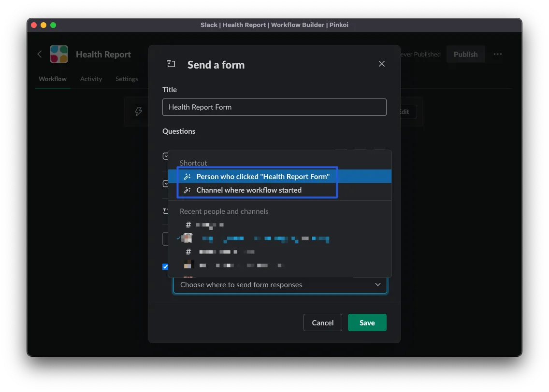Switch to the Activity tab

(x=91, y=79)
